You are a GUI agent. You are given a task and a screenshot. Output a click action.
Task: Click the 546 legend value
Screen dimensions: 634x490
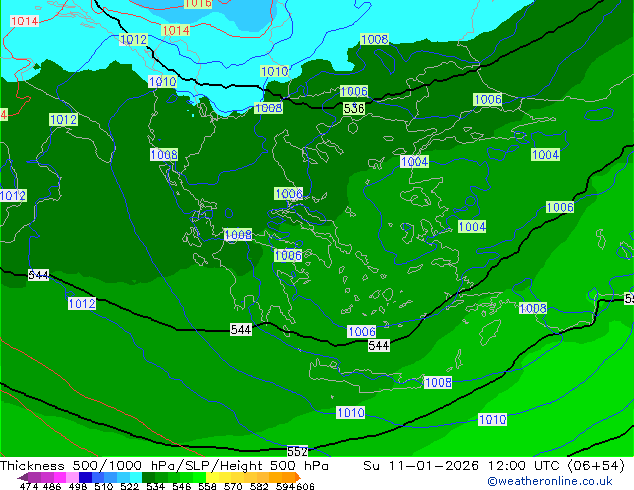click(181, 486)
